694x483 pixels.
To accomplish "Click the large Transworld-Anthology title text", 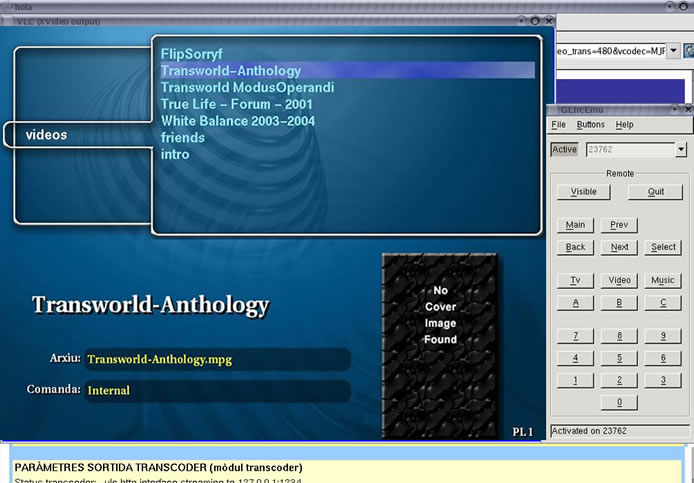I will click(150, 305).
